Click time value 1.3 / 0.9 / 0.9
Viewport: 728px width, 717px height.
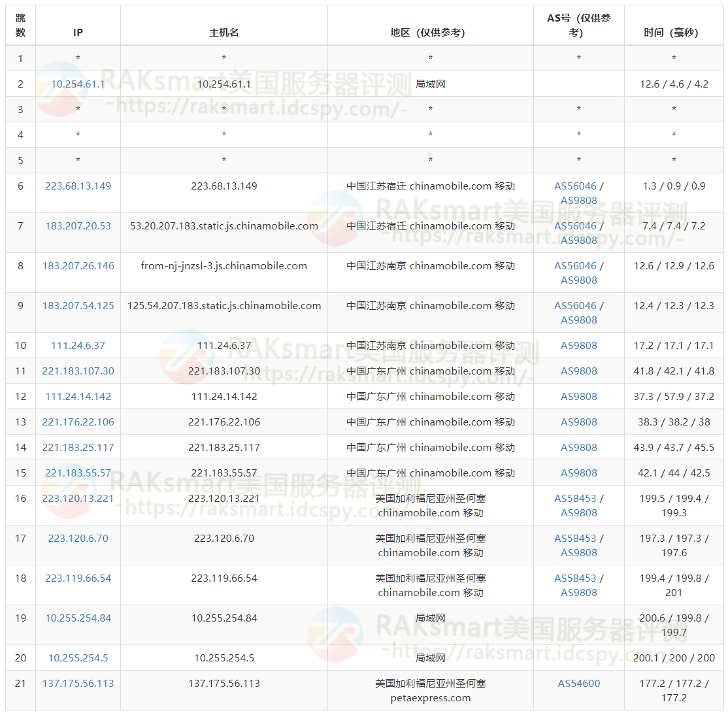pos(674,186)
